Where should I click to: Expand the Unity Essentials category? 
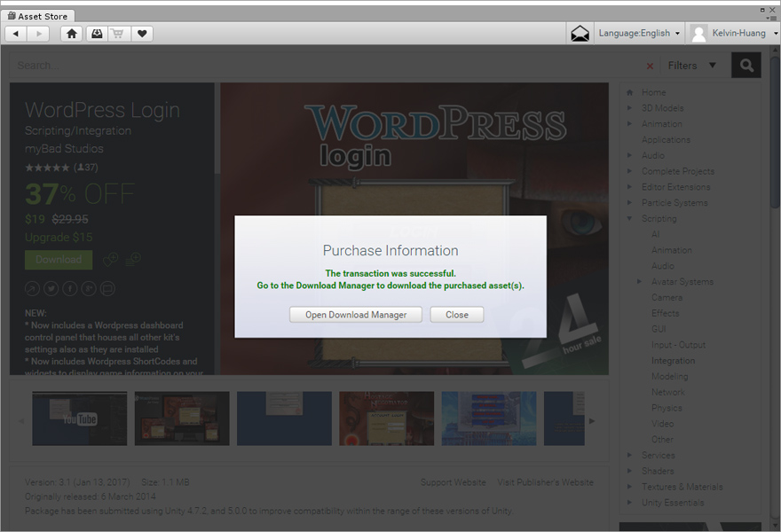tap(629, 503)
